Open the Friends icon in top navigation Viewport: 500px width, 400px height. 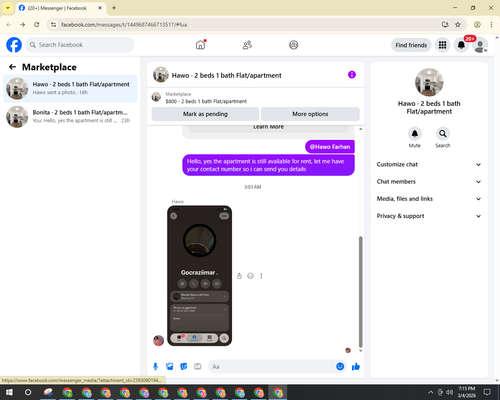[247, 45]
